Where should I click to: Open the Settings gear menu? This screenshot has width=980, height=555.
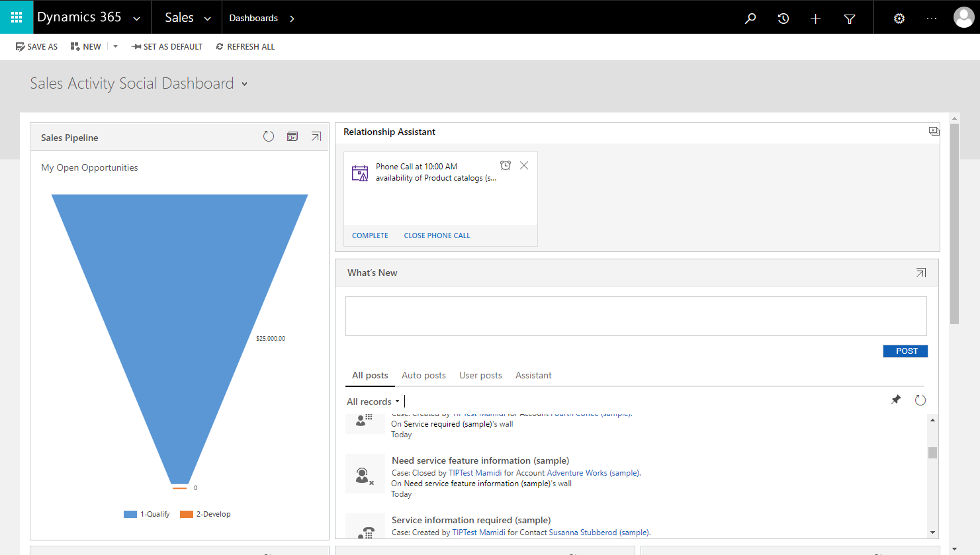(x=899, y=18)
